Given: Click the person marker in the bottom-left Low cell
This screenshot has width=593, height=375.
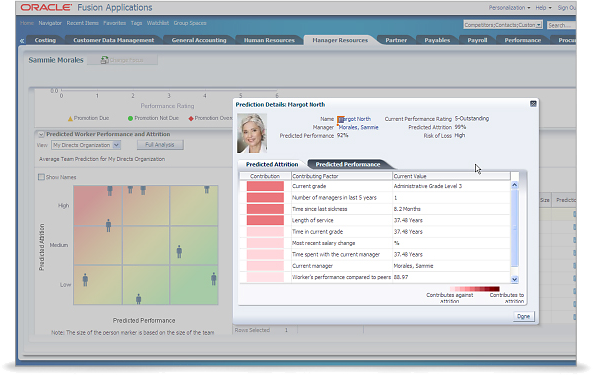Looking at the screenshot, I should tap(85, 280).
